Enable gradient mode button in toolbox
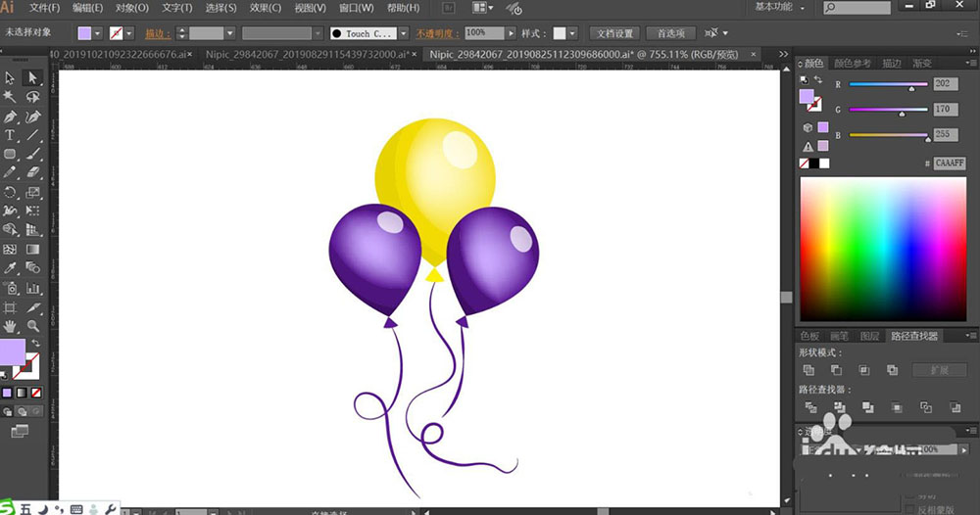The image size is (980, 515). [x=22, y=393]
